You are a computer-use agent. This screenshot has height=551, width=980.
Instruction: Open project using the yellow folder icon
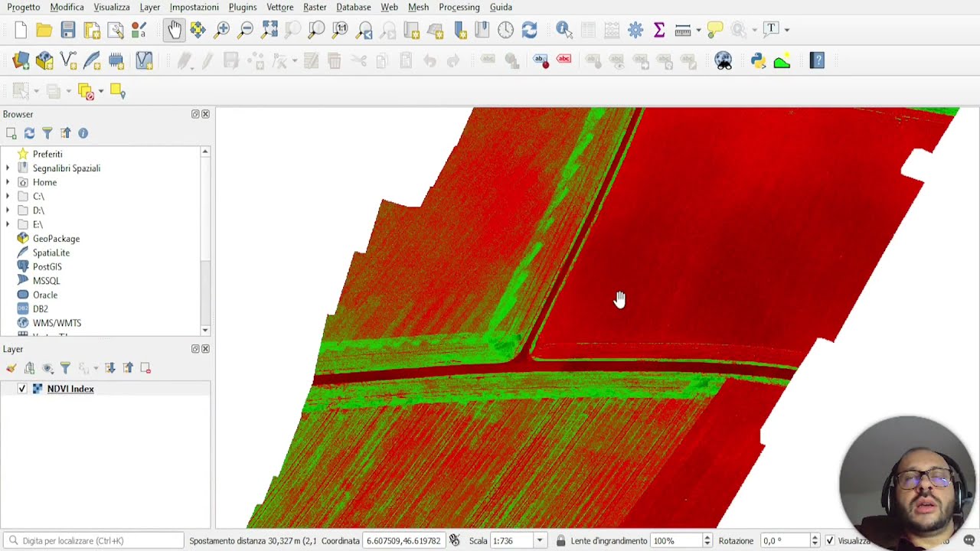[44, 30]
